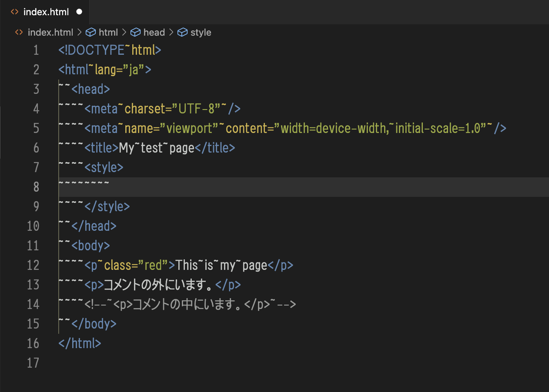Click the closing html tag on line 16
549x392 pixels.
(80, 343)
